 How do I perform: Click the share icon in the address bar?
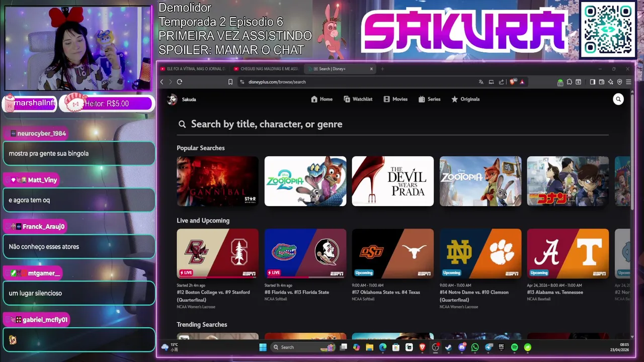tap(501, 82)
